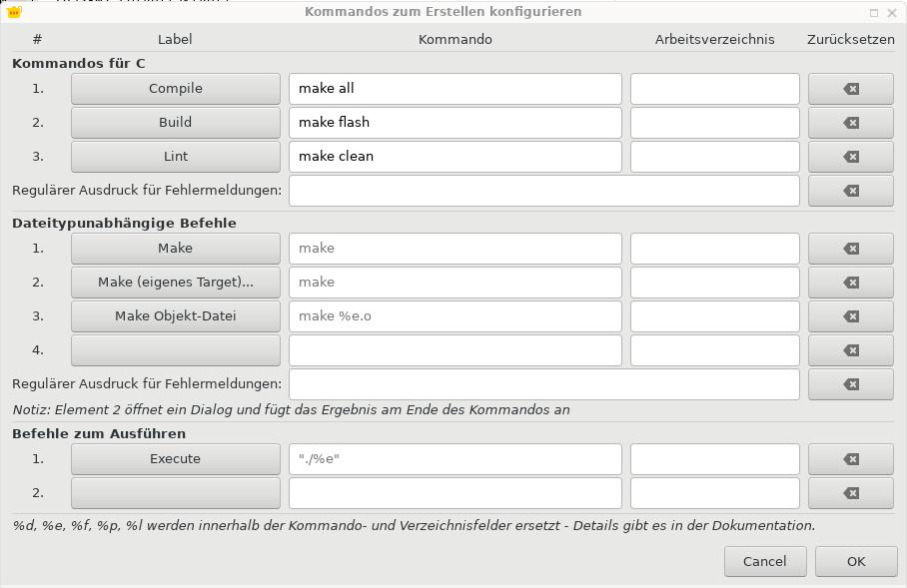Click the Execute label button
The width and height of the screenshot is (907, 588).
pyautogui.click(x=176, y=459)
